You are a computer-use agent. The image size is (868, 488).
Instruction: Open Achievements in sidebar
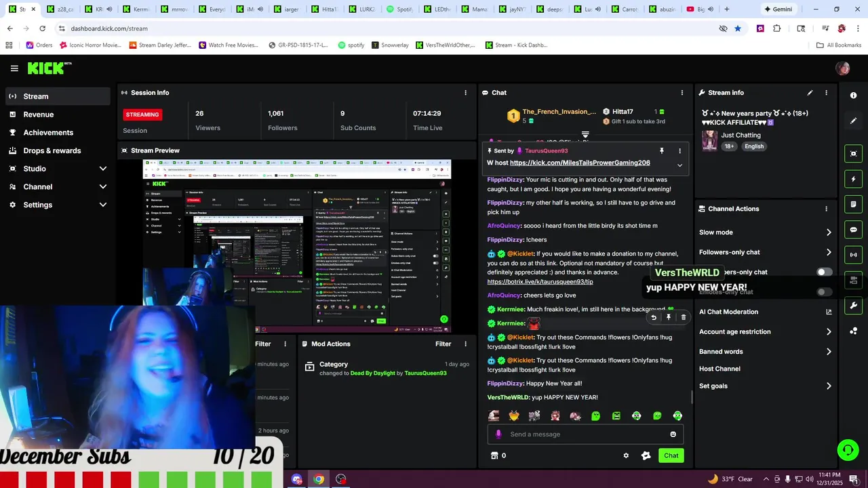point(58,133)
